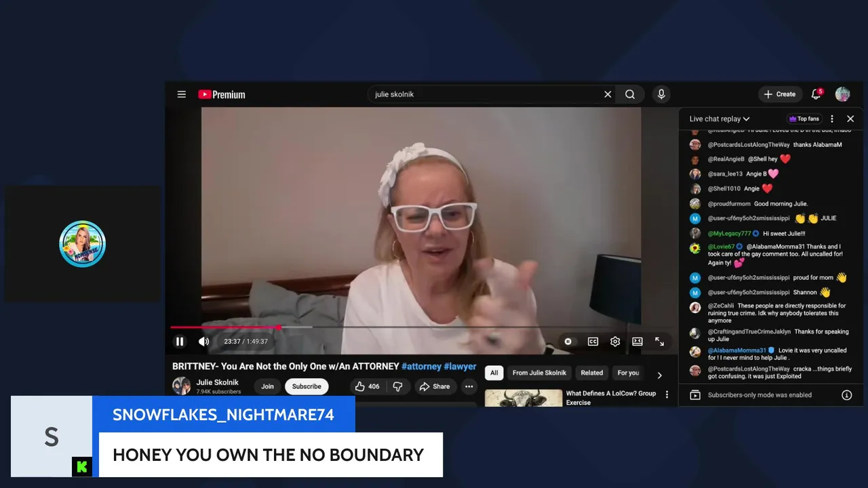Enter full screen mode
The width and height of the screenshot is (868, 488).
(659, 342)
